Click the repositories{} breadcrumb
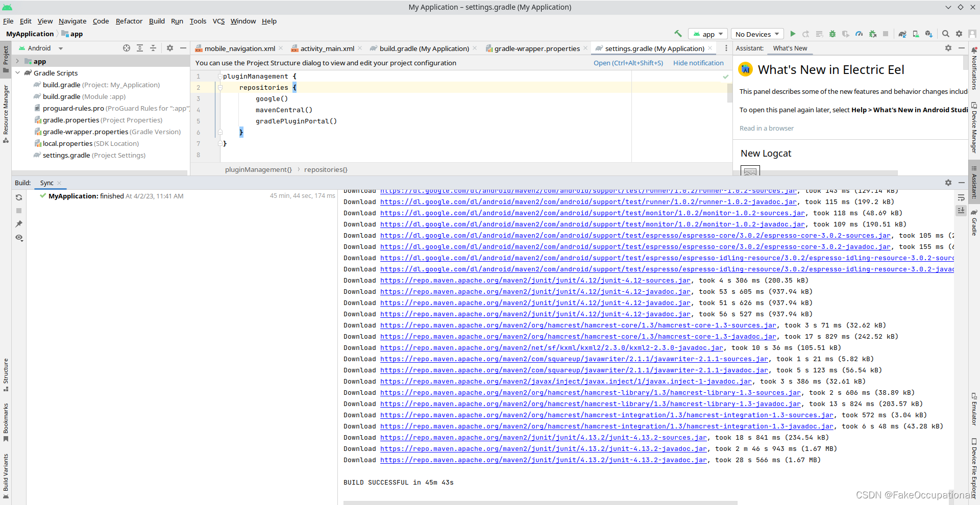The height and width of the screenshot is (505, 980). 326,169
